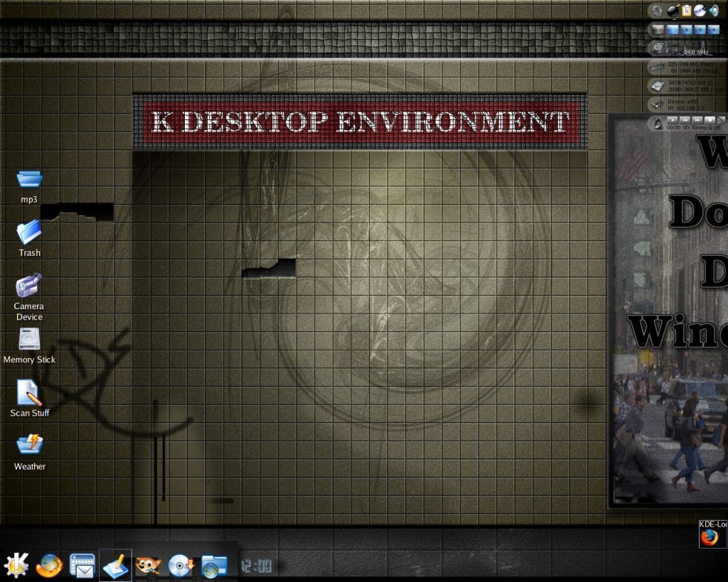
Task: Open the Trash desktop icon
Action: click(29, 232)
